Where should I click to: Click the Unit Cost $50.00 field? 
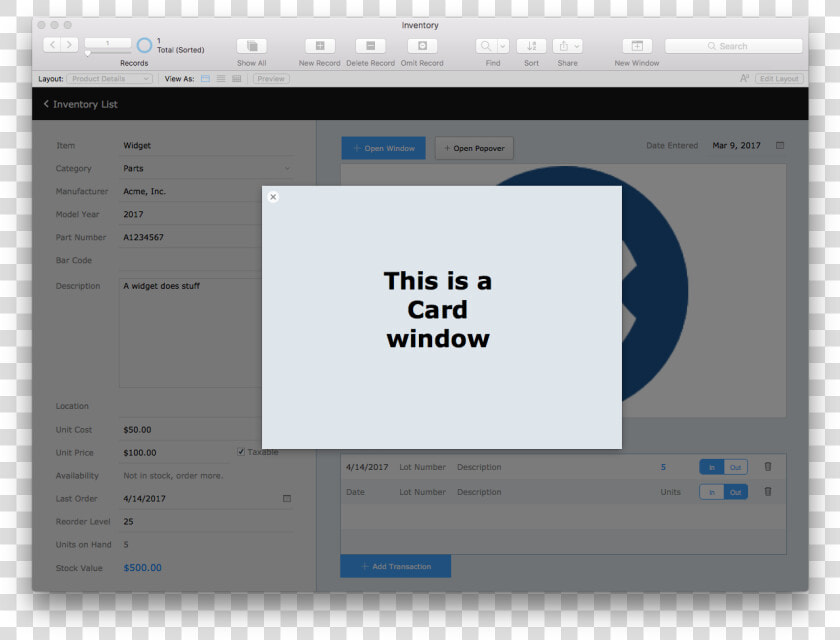[x=190, y=430]
